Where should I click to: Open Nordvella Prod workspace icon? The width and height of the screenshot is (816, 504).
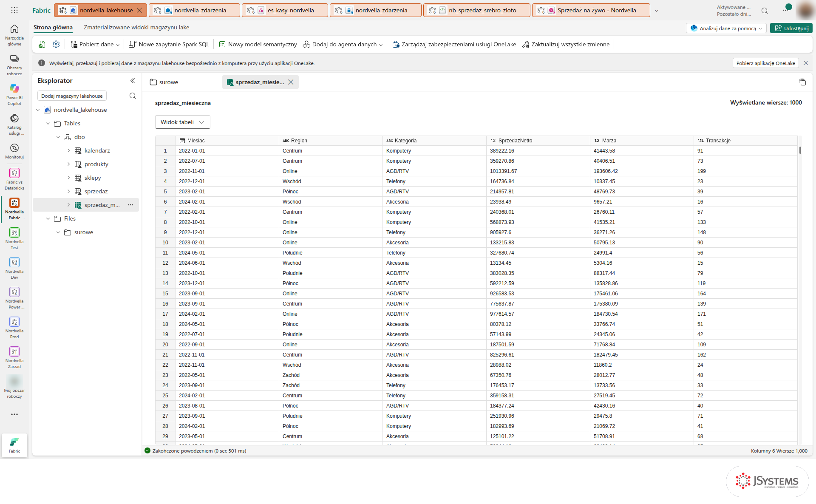pyautogui.click(x=14, y=327)
